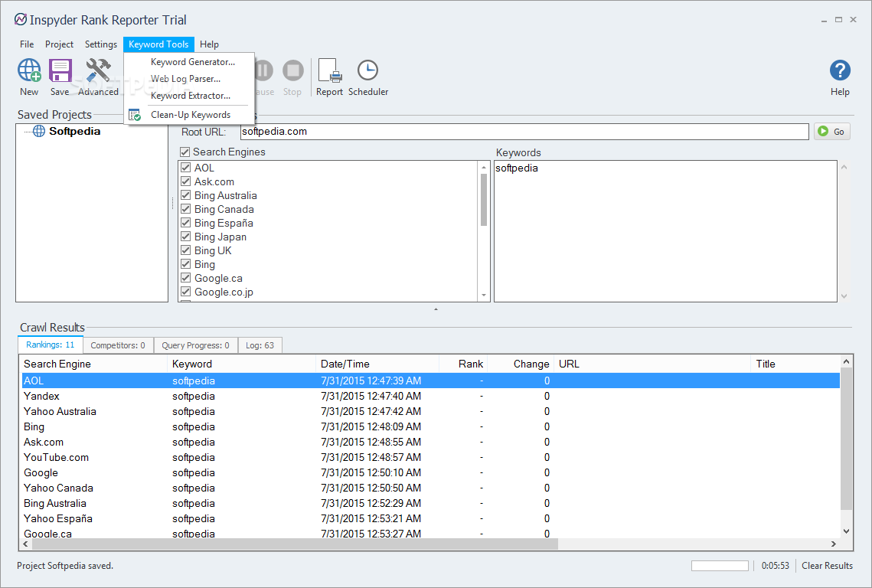Uncheck the Bing Canada checkbox
Image resolution: width=872 pixels, height=588 pixels.
pos(186,209)
